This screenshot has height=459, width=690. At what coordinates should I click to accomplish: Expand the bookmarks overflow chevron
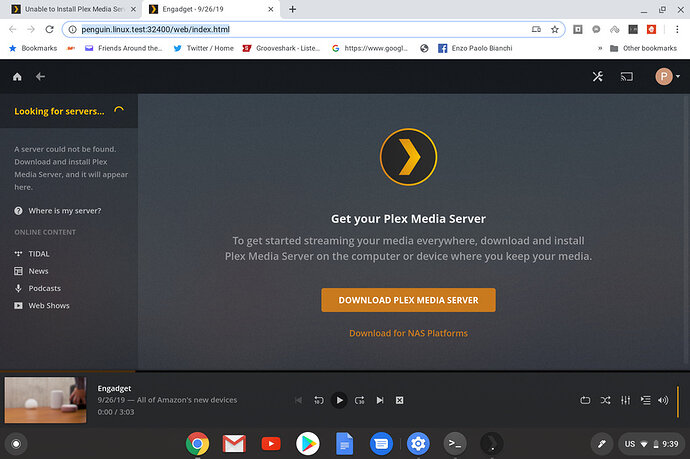(x=600, y=48)
